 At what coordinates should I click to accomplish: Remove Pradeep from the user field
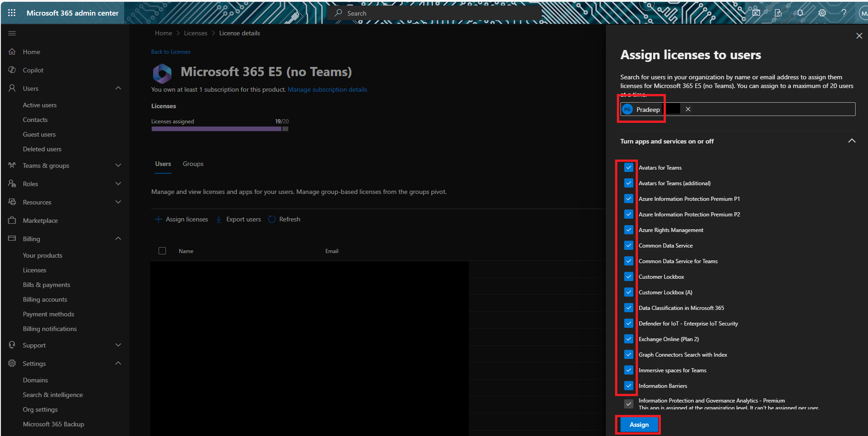(x=688, y=109)
